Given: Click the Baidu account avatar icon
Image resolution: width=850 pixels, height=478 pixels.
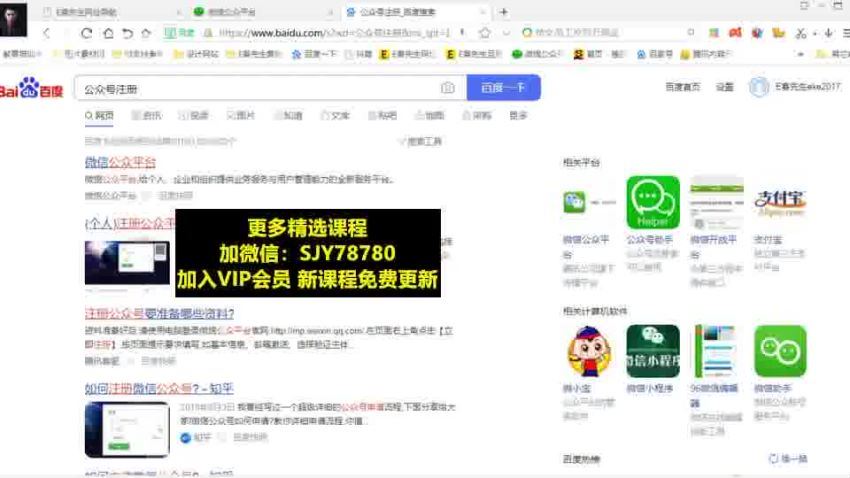Looking at the screenshot, I should click(758, 87).
